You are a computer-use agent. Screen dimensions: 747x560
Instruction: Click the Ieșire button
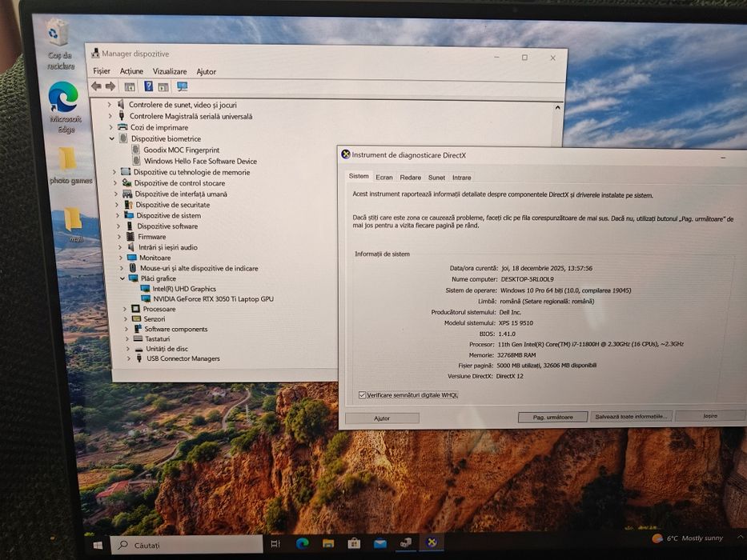tap(710, 416)
